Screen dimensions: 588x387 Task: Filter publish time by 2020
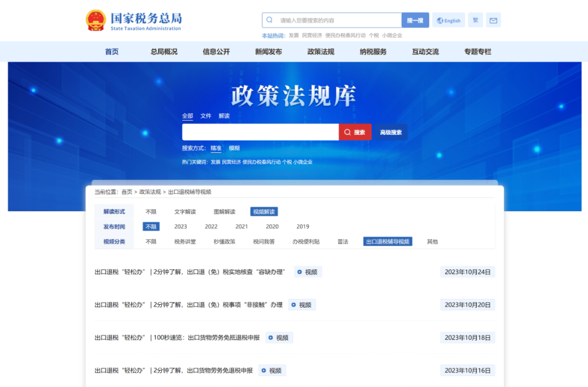272,226
